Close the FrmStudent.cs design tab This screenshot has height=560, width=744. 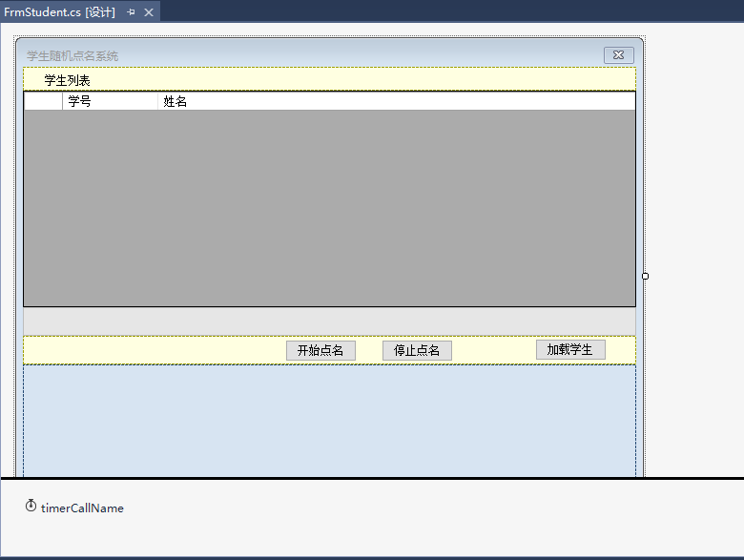tap(149, 12)
